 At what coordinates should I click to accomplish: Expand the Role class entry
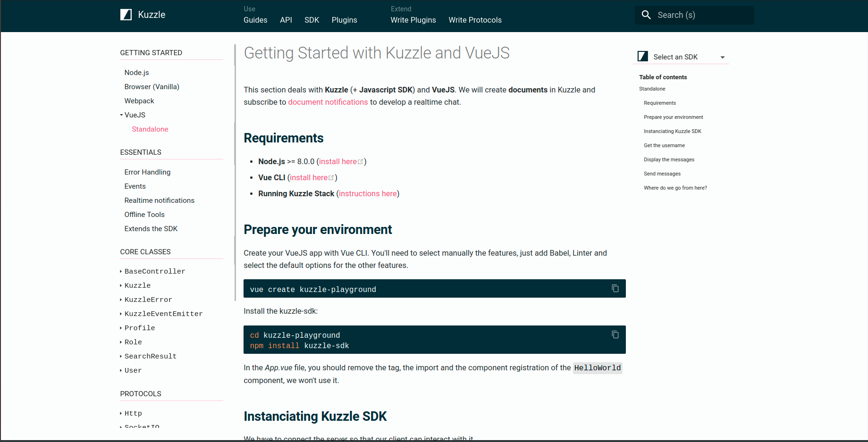pos(121,342)
